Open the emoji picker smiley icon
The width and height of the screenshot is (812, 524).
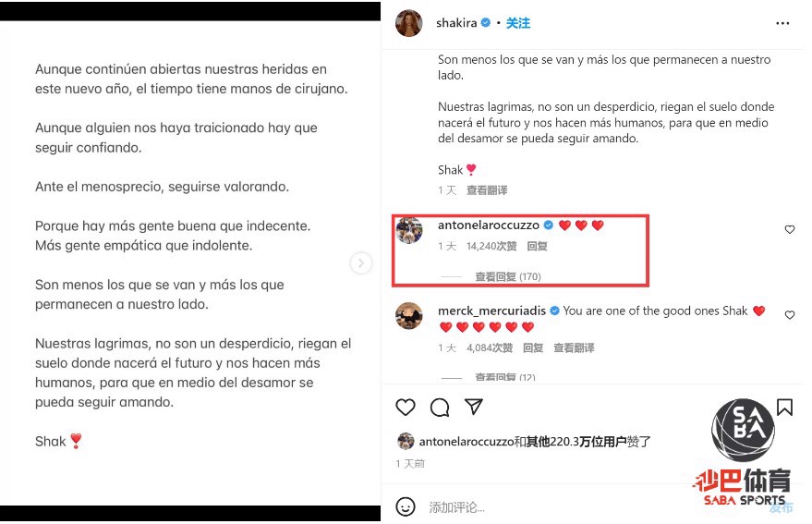tap(405, 506)
